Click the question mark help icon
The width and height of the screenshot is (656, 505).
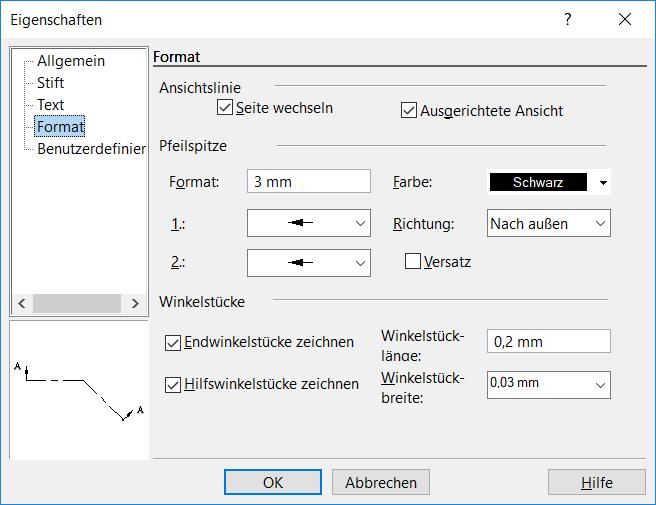(x=568, y=19)
